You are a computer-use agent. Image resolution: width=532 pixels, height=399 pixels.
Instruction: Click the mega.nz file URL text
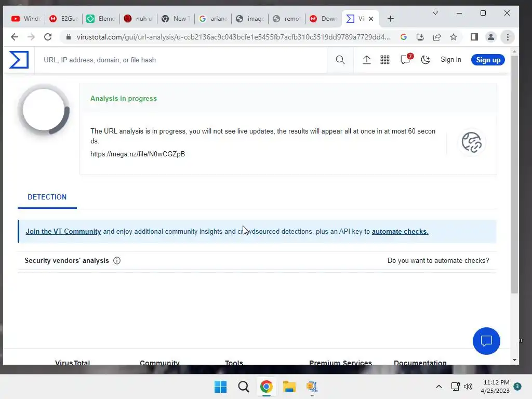(137, 154)
